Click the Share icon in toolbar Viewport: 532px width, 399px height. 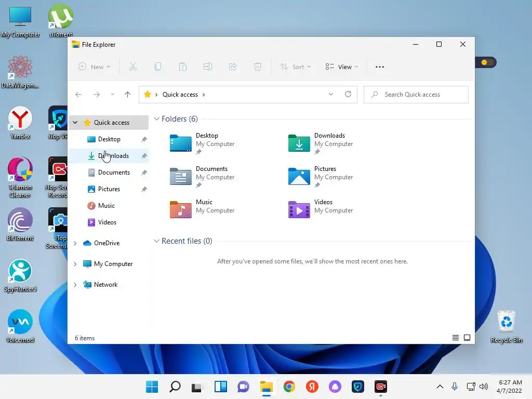[233, 67]
